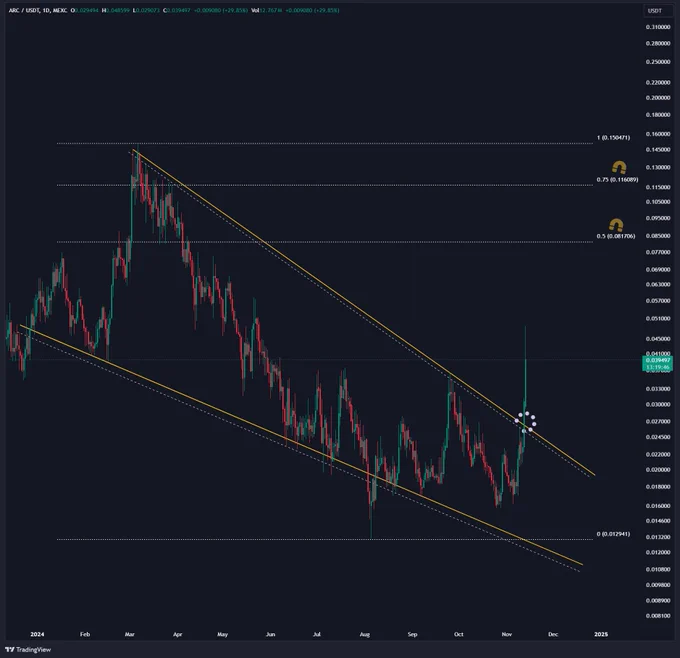The image size is (680, 658).
Task: Click the ARC / USDT symbol title
Action: tap(38, 10)
